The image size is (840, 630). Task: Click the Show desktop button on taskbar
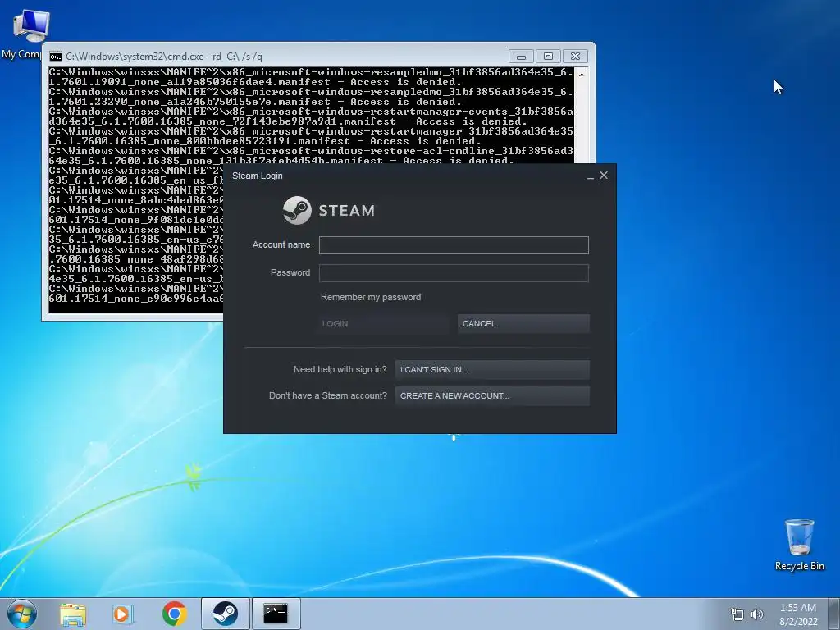pos(833,614)
